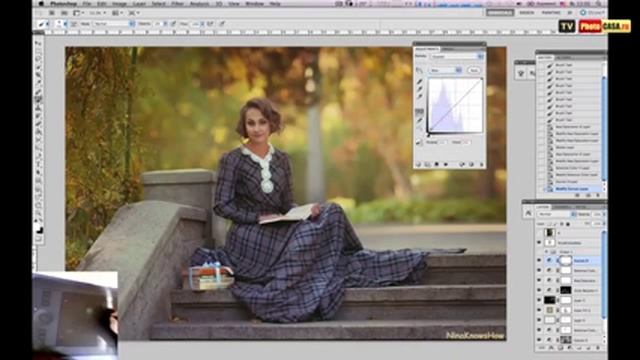Choose edit points mode for the curve
This screenshot has height=360, width=640.
click(420, 111)
